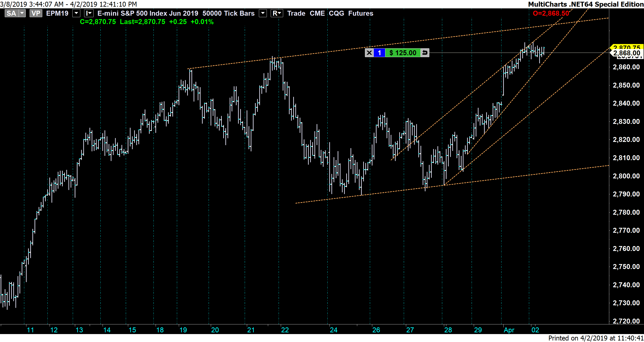
Task: Click date label 15 on time axis
Action: pyautogui.click(x=132, y=330)
